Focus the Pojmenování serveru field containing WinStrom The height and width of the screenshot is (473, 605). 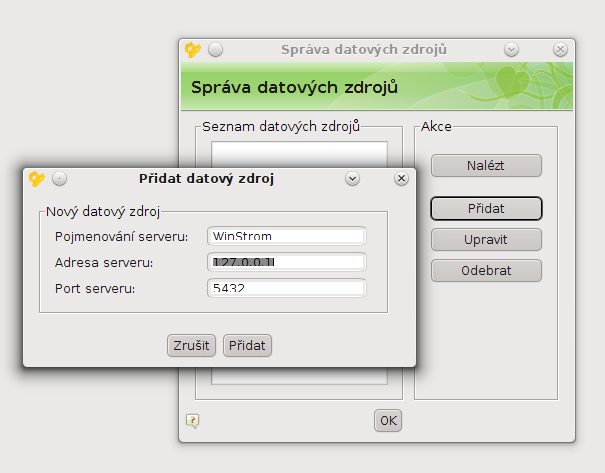click(287, 236)
